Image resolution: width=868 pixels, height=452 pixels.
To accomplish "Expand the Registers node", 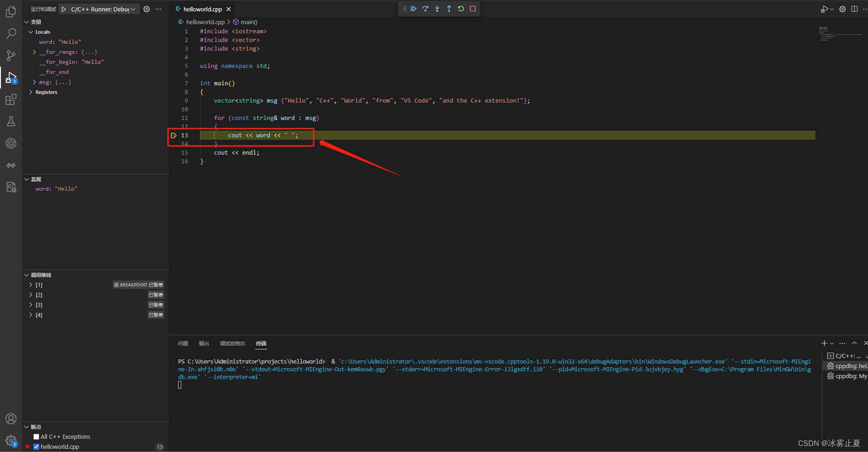I will [31, 92].
